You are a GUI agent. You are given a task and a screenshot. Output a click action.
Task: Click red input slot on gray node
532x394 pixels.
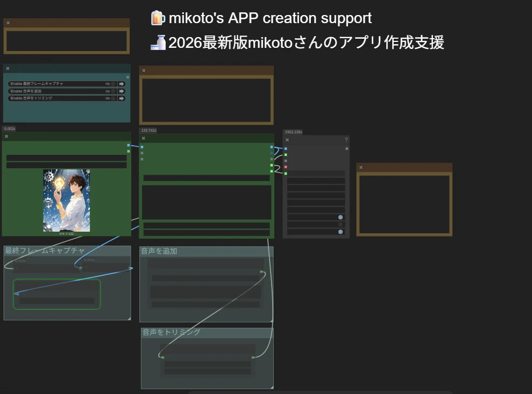pyautogui.click(x=286, y=167)
